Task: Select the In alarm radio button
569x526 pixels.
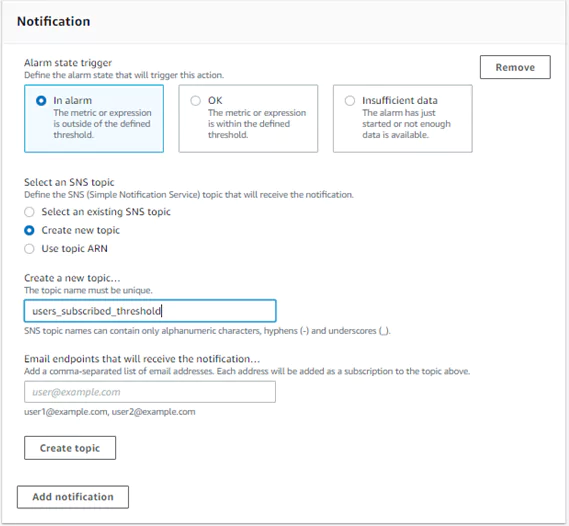Action: (x=41, y=100)
